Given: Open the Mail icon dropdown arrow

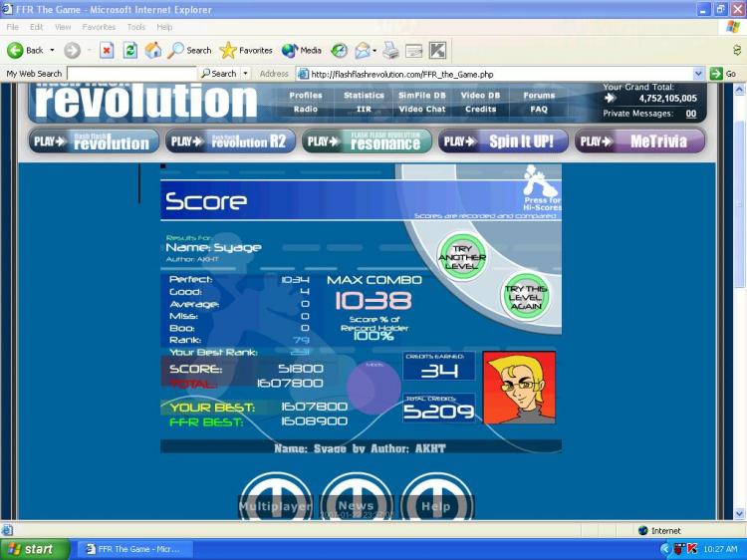Looking at the screenshot, I should point(374,50).
